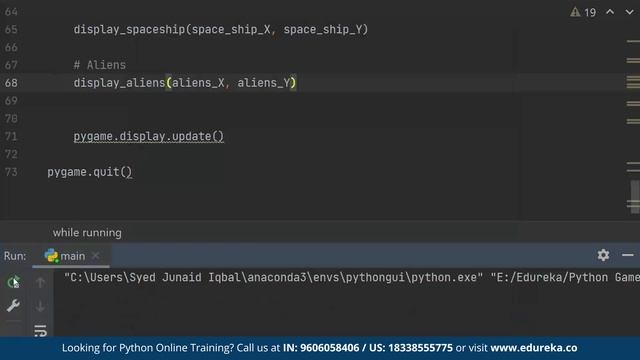
Task: Place the cursor on pygame.quit()
Action: coord(90,172)
